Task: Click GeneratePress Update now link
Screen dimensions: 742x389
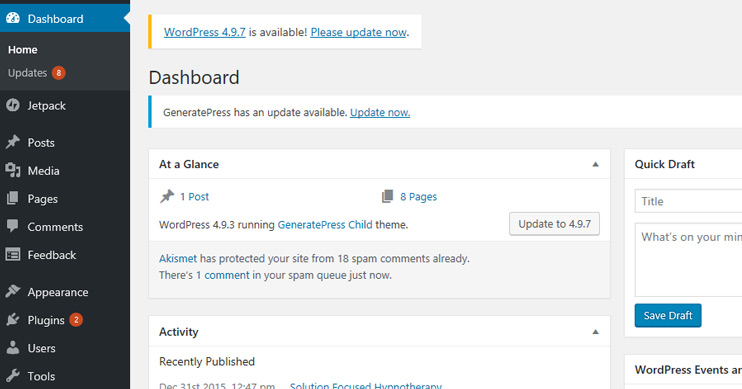Action: click(x=380, y=112)
